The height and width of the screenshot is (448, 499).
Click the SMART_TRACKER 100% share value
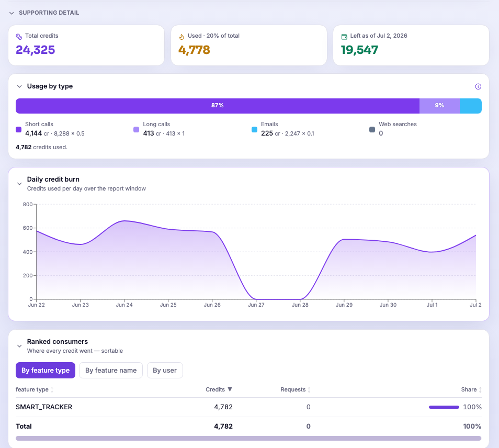(472, 407)
